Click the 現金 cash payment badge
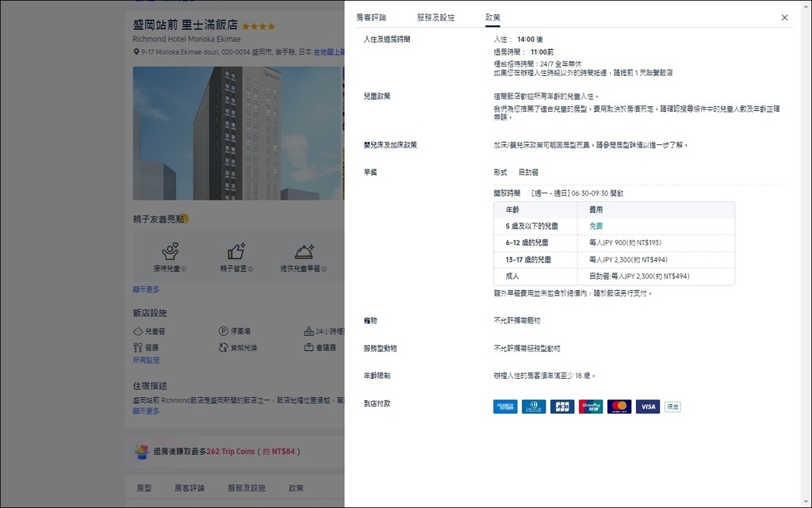Viewport: 812px width, 508px height. (672, 407)
